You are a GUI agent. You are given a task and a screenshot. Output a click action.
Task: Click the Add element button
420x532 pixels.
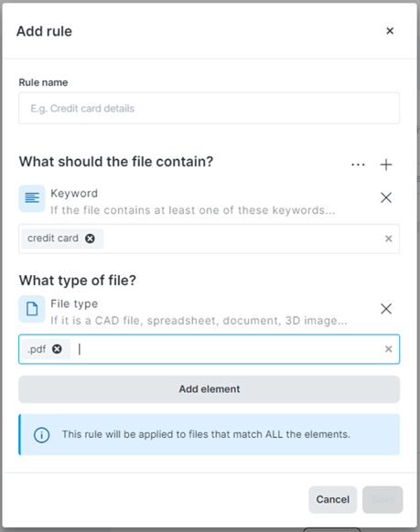pos(209,389)
